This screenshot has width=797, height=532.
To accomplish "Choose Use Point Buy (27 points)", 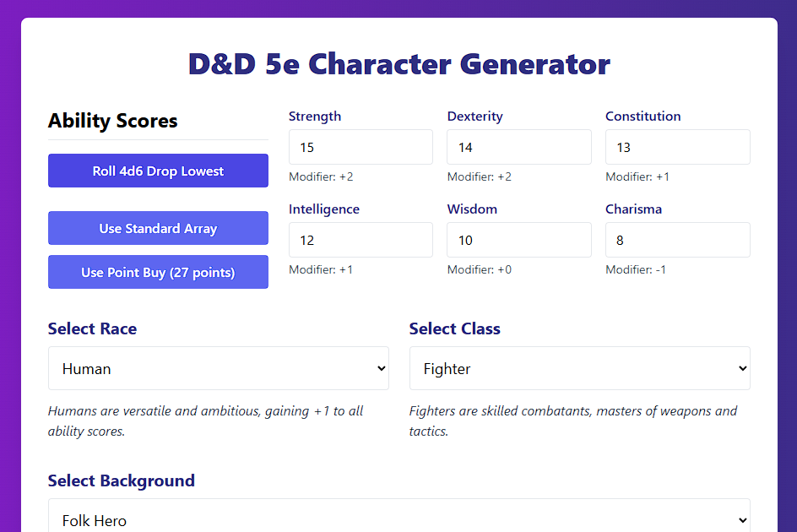I will pos(158,272).
